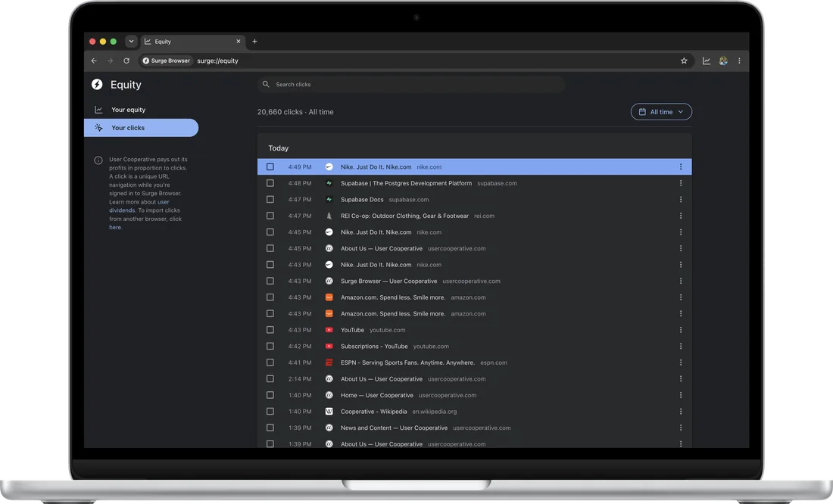Reload the page with the refresh icon

(126, 61)
